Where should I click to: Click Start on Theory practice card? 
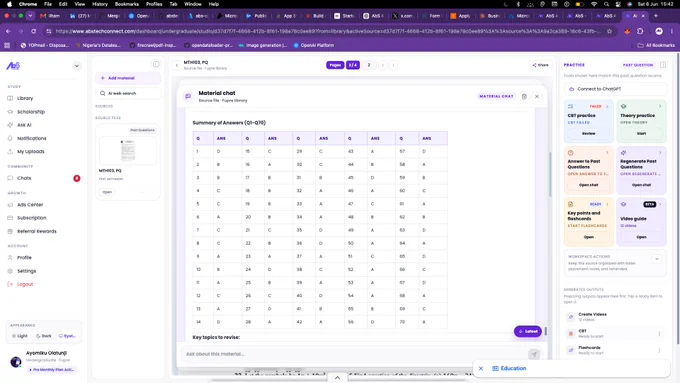tap(641, 134)
